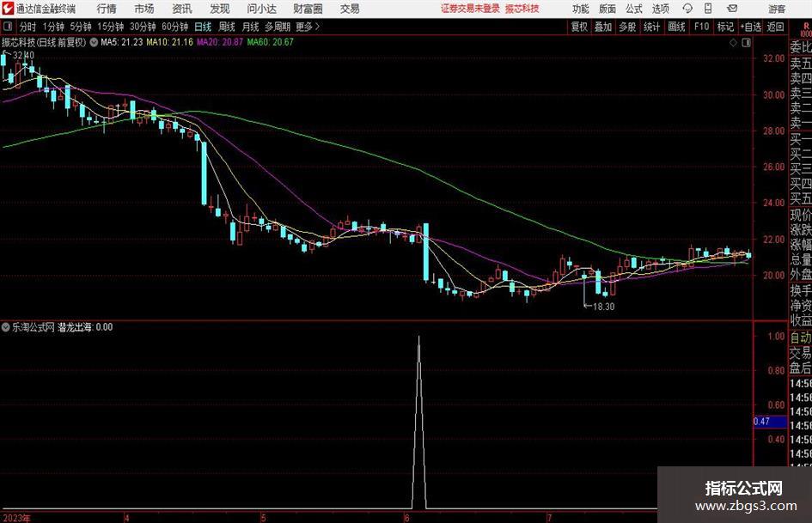Image resolution: width=812 pixels, height=523 pixels.
Task: Select the 日线 daily period
Action: 203,27
